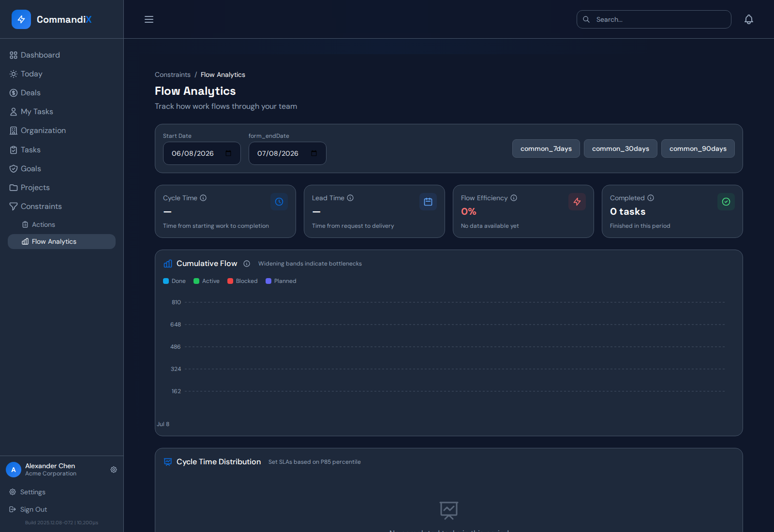Screen dimensions: 774x532
Task: Open the Projects sidebar item
Action: coord(61,188)
